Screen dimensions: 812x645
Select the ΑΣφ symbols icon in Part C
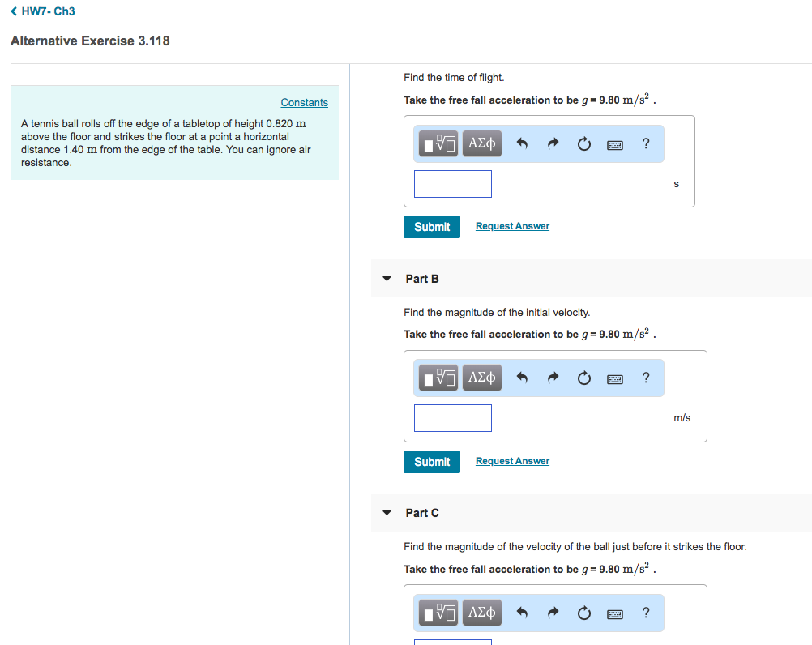coord(481,613)
